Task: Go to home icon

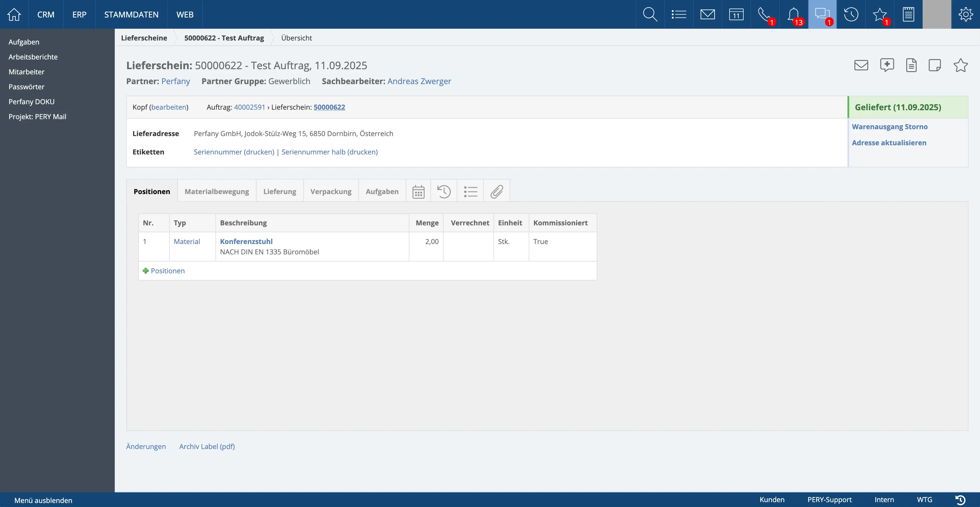Action: pyautogui.click(x=14, y=14)
